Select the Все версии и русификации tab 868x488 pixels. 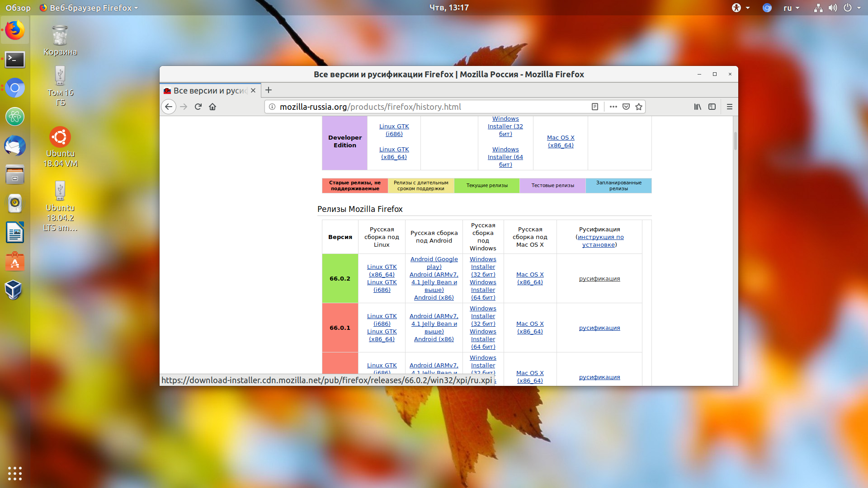210,90
